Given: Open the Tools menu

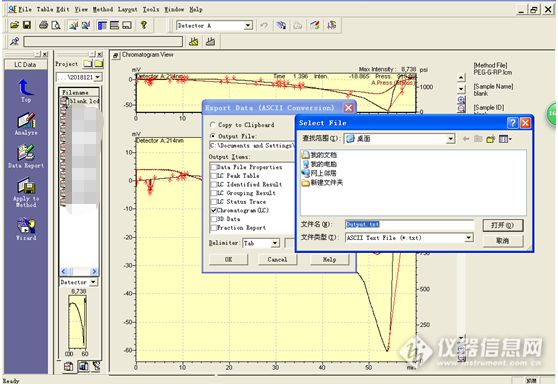Looking at the screenshot, I should [151, 9].
